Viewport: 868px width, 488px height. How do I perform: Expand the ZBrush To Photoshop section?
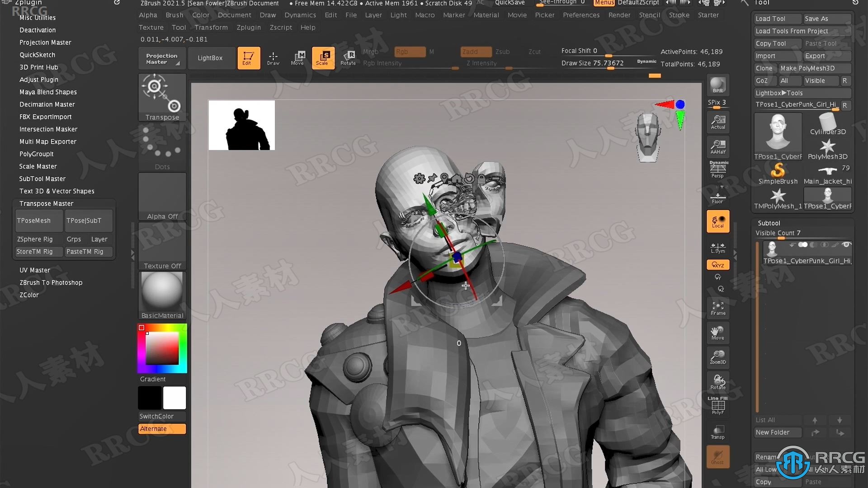(x=51, y=282)
